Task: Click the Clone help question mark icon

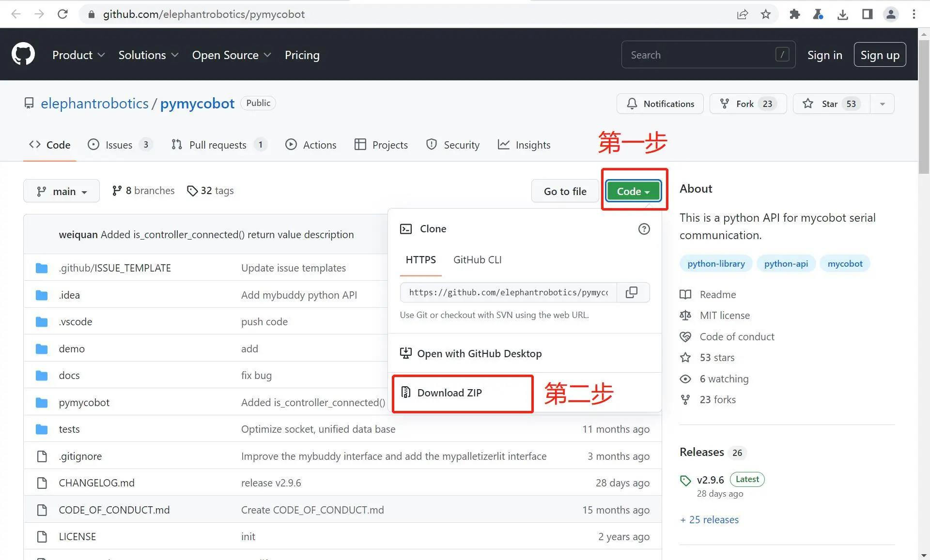Action: pos(644,229)
